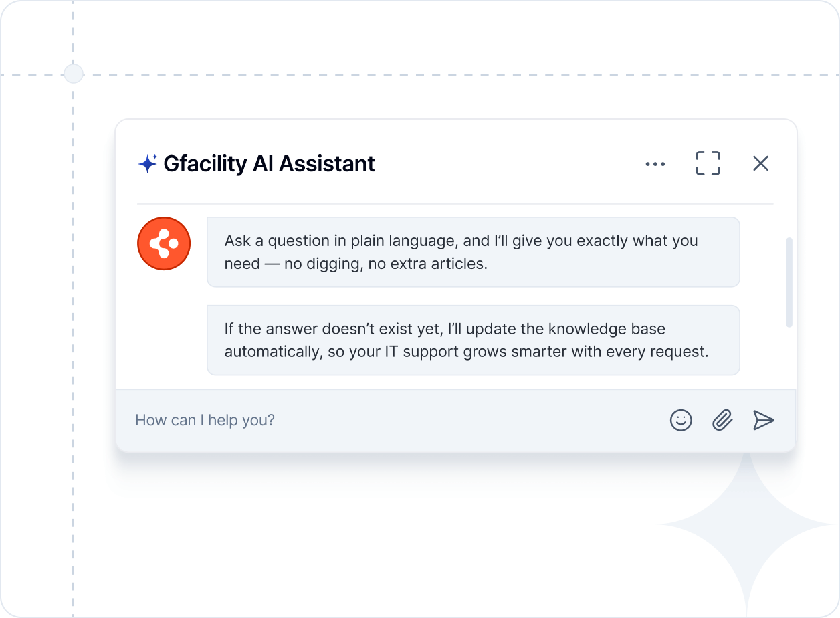This screenshot has width=840, height=618.
Task: Expand chat to fullscreen mode
Action: point(708,163)
